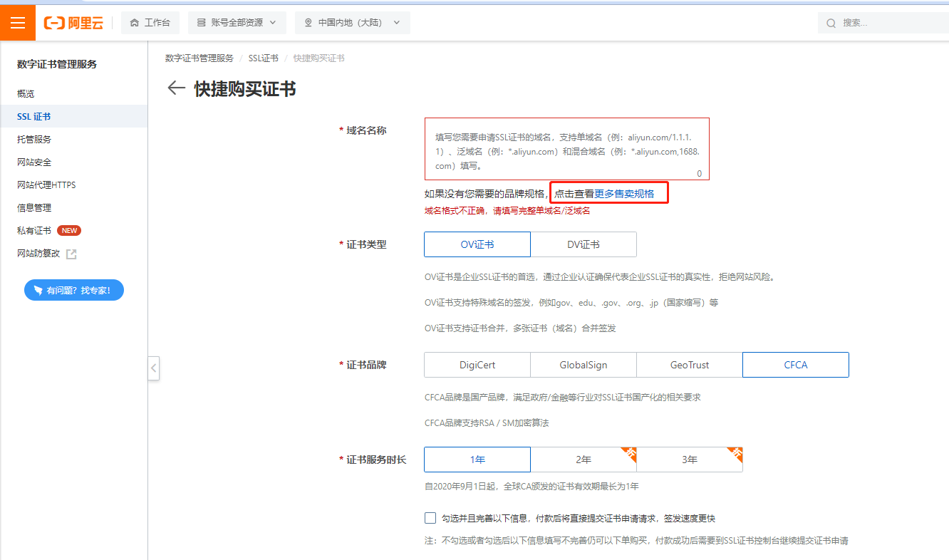Select 1年 service duration
Viewport: 949px width, 560px height.
pos(477,460)
